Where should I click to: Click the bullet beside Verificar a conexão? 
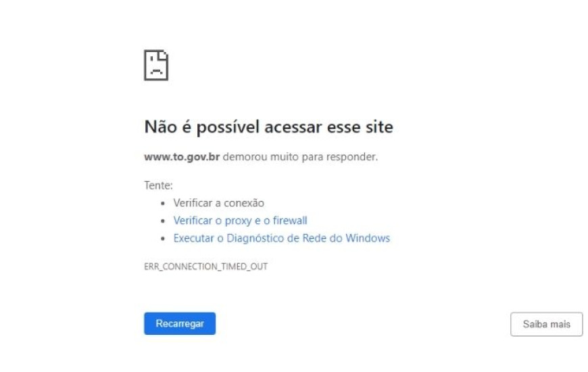point(162,204)
